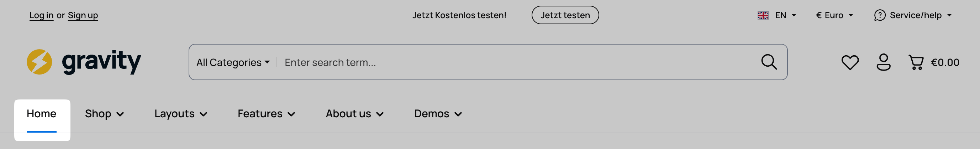Expand the Layouts menu
Screen dimensions: 980x149
pyautogui.click(x=181, y=114)
